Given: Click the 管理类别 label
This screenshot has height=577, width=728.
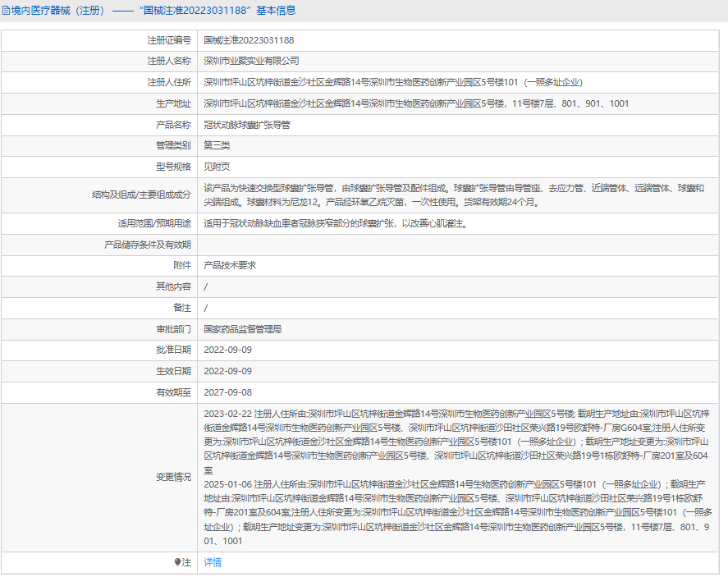Looking at the screenshot, I should pyautogui.click(x=173, y=145).
